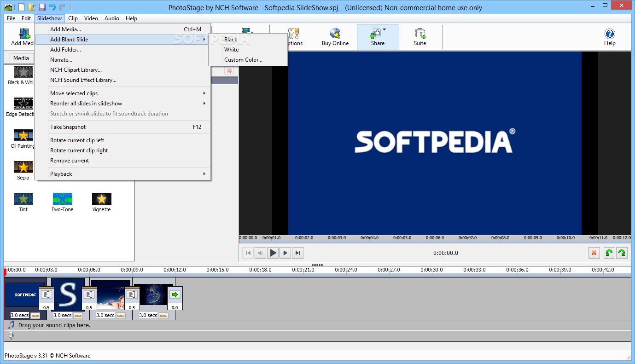635x364 pixels.
Task: Open NCH Sound Effect Library... entry
Action: pos(122,80)
